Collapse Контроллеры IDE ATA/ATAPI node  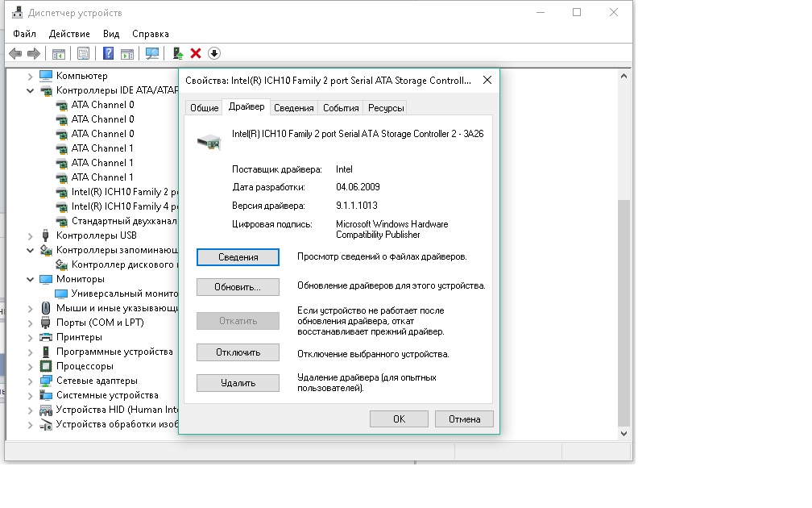30,90
